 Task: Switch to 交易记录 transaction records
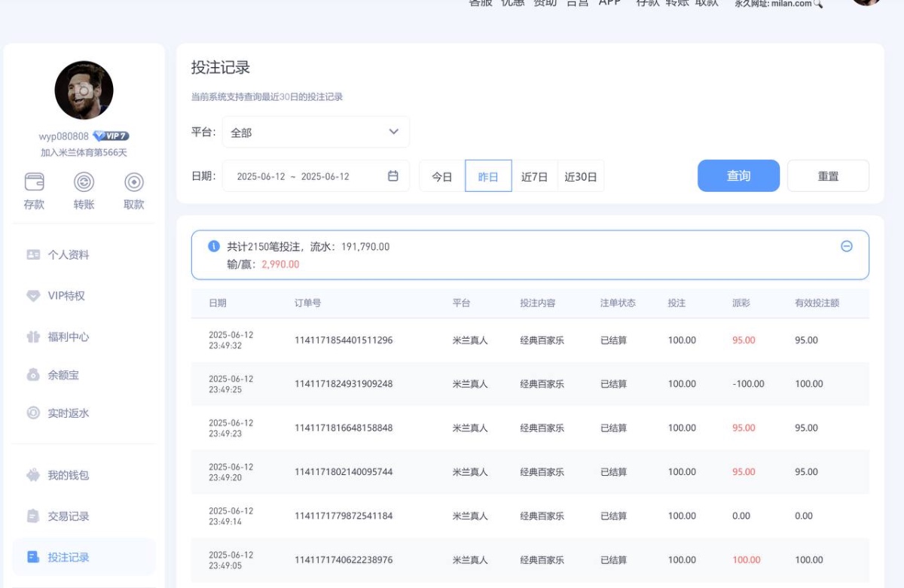pos(69,516)
